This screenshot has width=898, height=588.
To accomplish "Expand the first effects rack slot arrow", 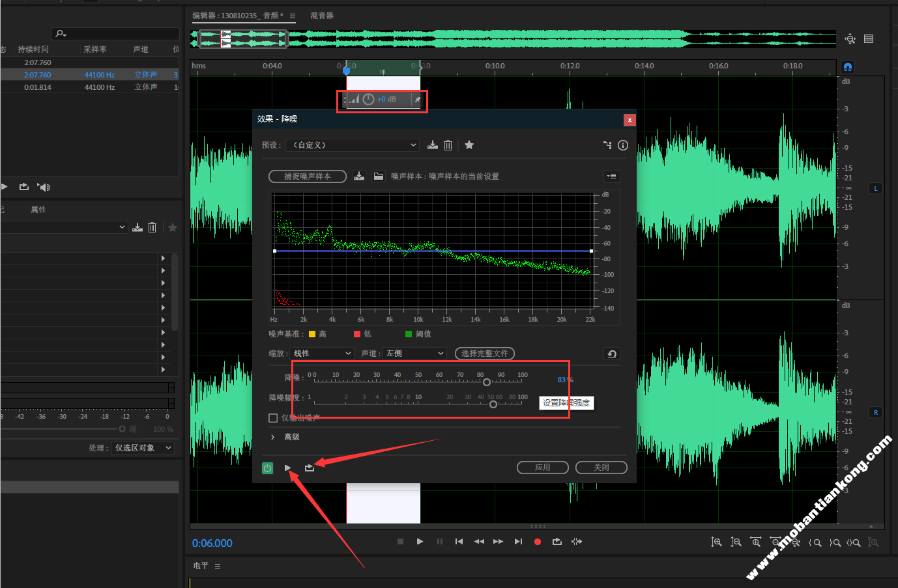I will pos(163,259).
